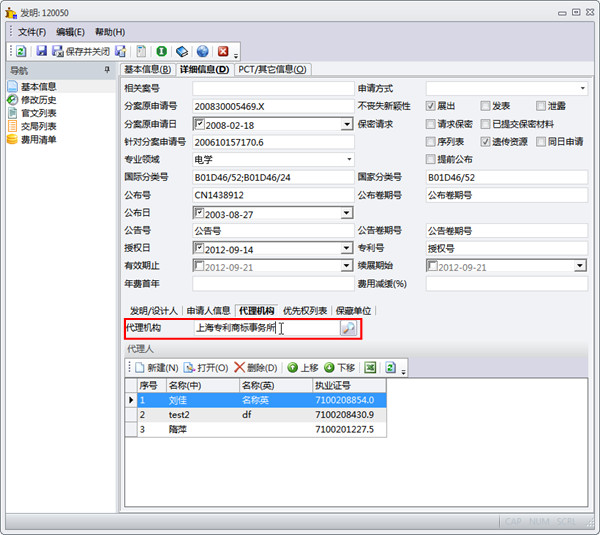The width and height of the screenshot is (600, 535).
Task: Select 基本信息 in the navigation panel
Action: (39, 86)
